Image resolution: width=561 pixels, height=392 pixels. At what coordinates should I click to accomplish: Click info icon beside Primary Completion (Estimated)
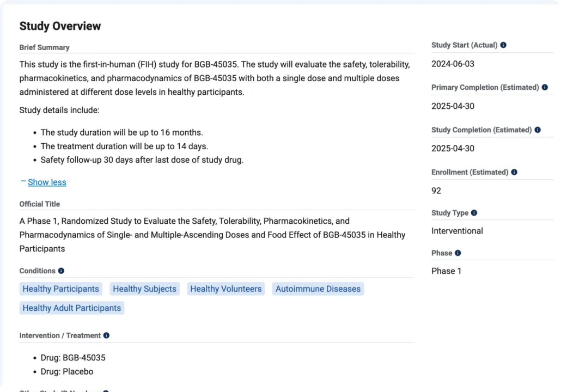tap(545, 87)
